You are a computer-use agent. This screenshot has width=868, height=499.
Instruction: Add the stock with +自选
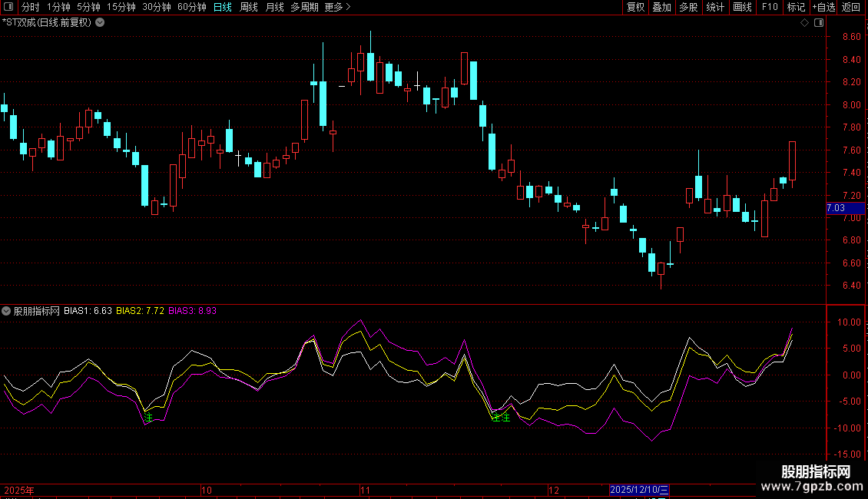pos(823,7)
